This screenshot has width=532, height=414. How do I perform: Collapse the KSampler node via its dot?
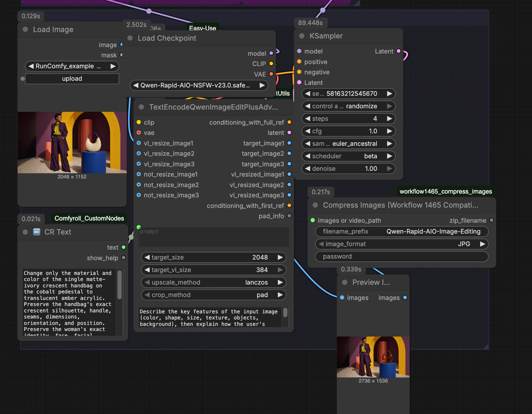[302, 36]
